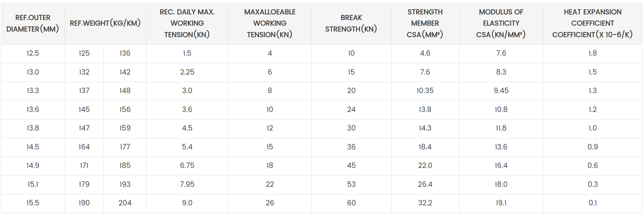The image size is (644, 214).
Task: Click the 10.35 strength member CSA cell
Action: (425, 91)
